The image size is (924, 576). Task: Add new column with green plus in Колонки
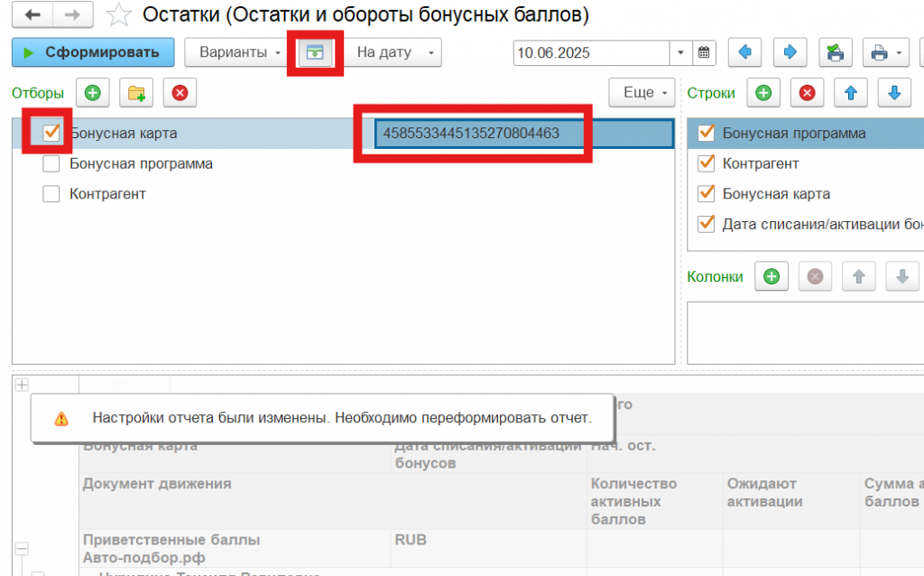click(x=772, y=277)
